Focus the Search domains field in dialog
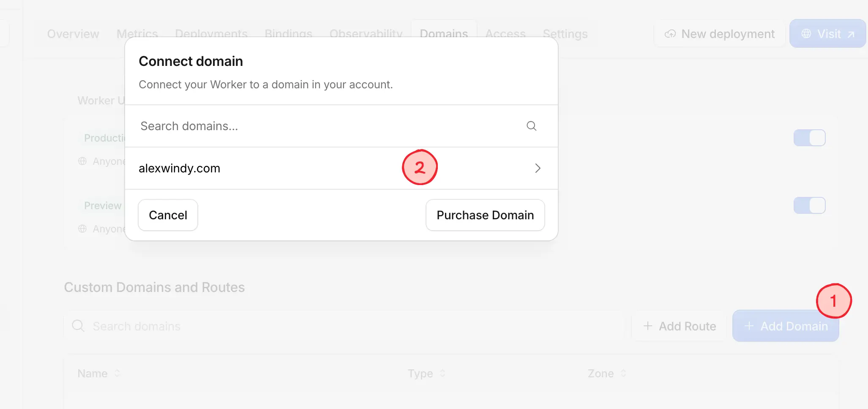Viewport: 868px width, 409px height. coord(341,126)
